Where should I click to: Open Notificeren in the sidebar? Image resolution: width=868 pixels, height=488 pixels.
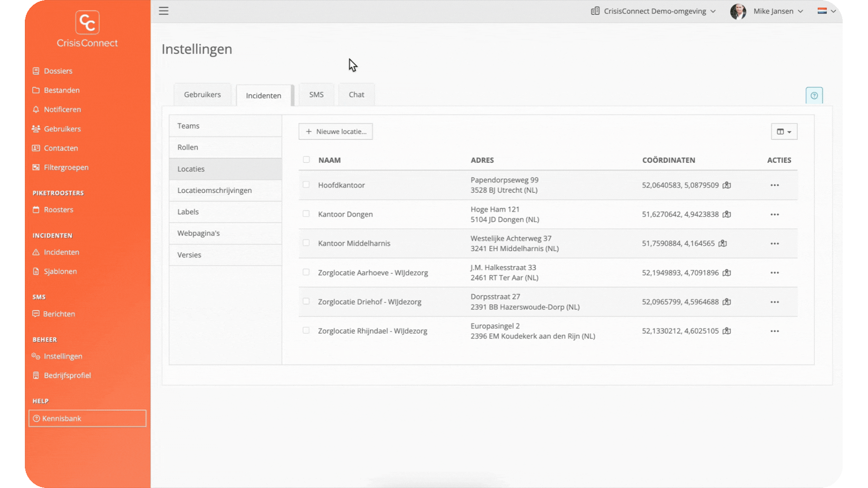click(x=62, y=109)
